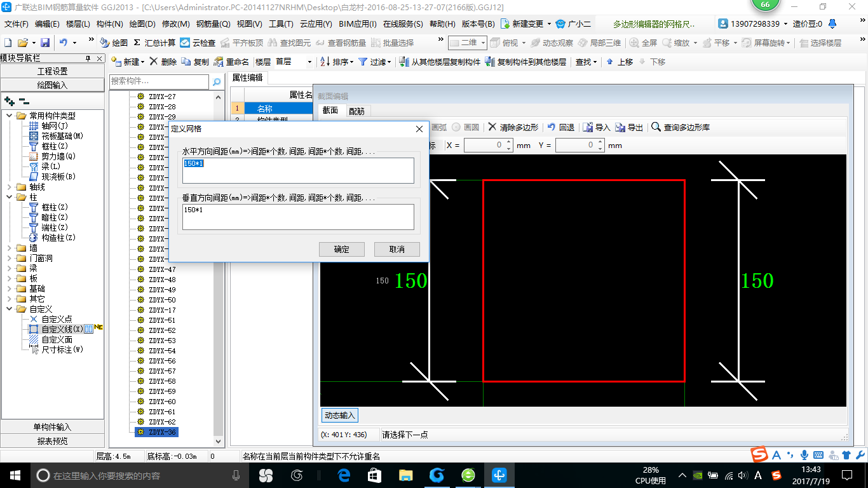Expand the 基础 tree node

click(10, 288)
